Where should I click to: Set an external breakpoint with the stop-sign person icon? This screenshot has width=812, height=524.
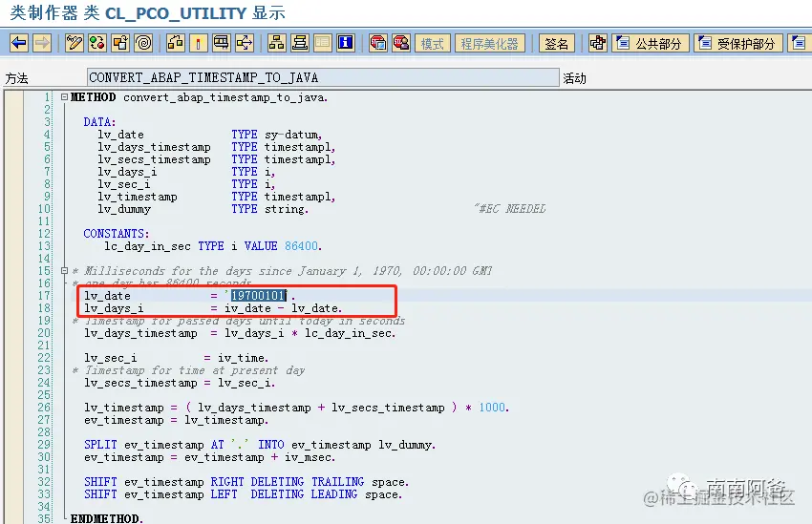[x=401, y=42]
